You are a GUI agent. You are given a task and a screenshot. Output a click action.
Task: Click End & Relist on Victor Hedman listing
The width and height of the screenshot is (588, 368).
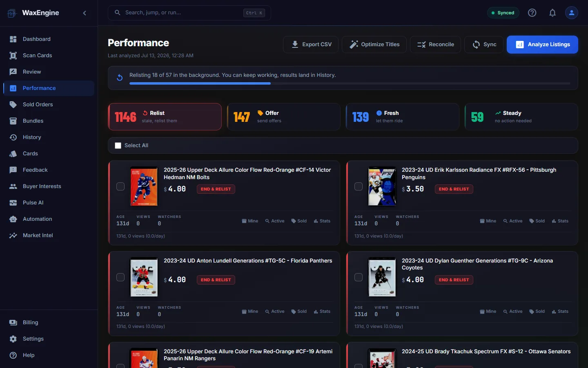pos(216,189)
